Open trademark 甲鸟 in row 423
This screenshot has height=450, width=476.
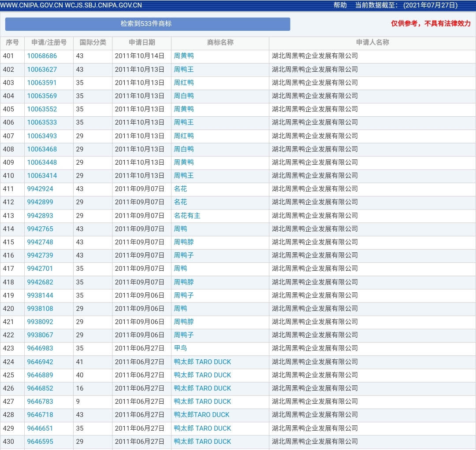[x=180, y=348]
